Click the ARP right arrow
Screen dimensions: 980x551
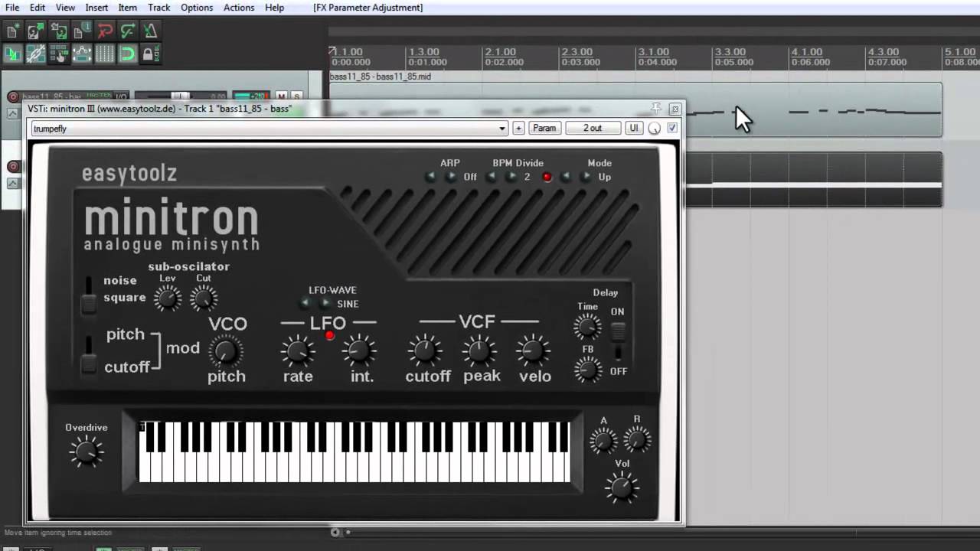[x=451, y=177]
